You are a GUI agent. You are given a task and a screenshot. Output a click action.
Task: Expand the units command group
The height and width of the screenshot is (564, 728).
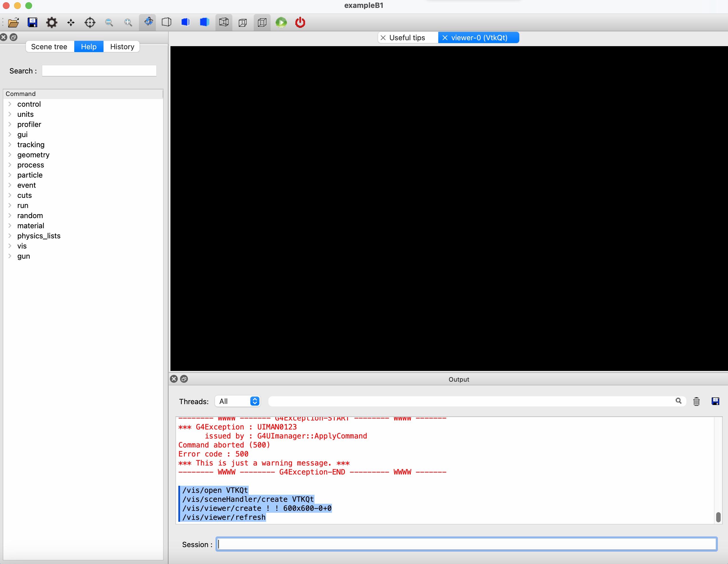10,114
